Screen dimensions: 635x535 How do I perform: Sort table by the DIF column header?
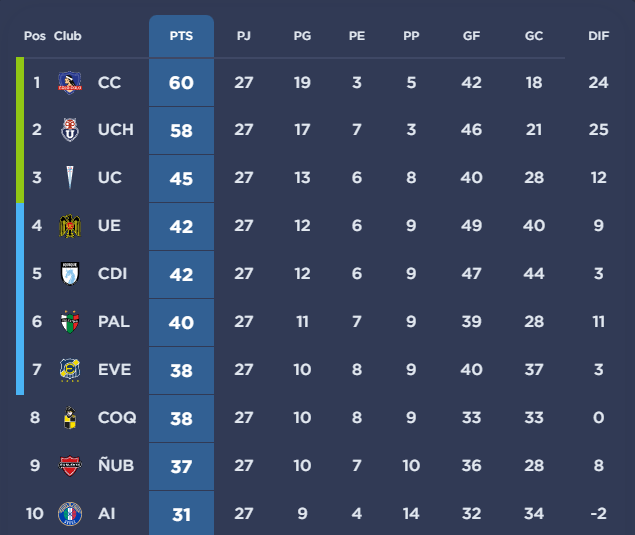point(599,36)
